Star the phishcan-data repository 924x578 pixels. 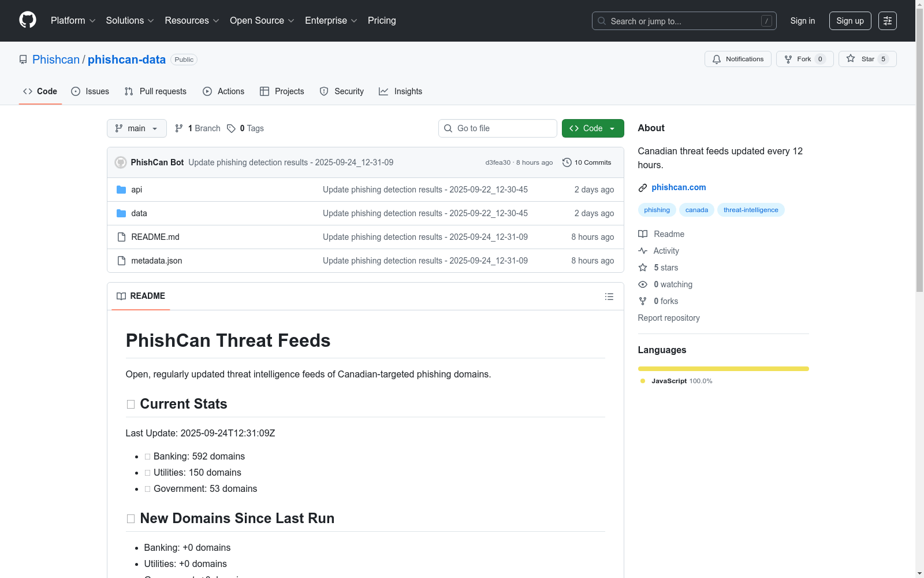(x=867, y=59)
